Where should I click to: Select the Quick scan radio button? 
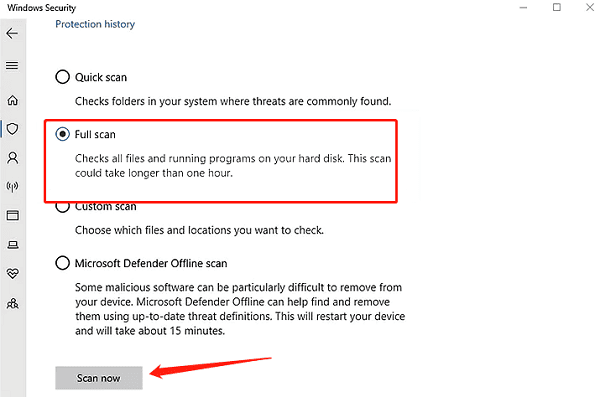(62, 77)
